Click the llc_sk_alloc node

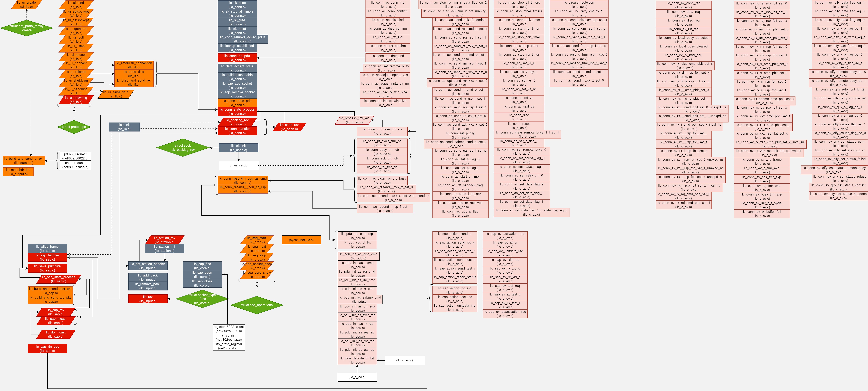[x=237, y=5]
